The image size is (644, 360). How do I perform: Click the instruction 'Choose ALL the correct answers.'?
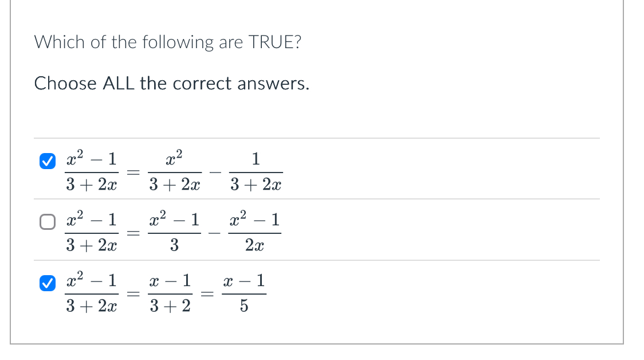(x=171, y=83)
